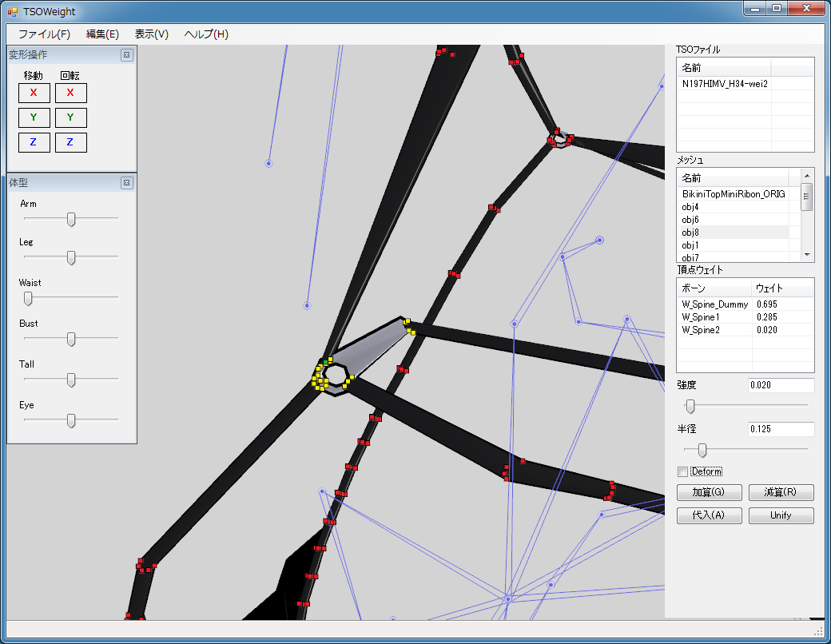Select obj8 in the mesh list
831x644 pixels.
[690, 232]
